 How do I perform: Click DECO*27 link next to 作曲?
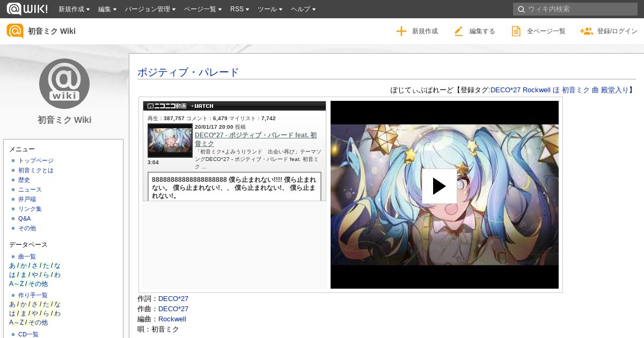pos(173,309)
